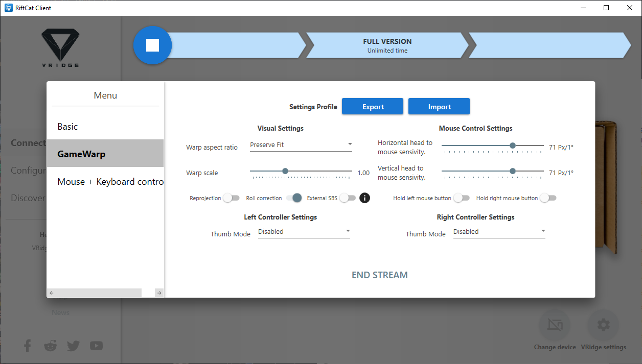The width and height of the screenshot is (642, 364).
Task: Select the Basic menu item
Action: tap(105, 126)
